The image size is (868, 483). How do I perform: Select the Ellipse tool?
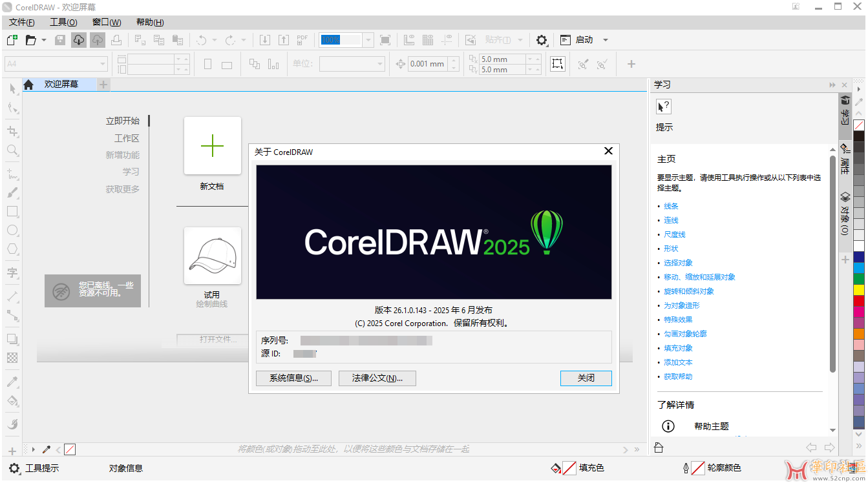12,230
